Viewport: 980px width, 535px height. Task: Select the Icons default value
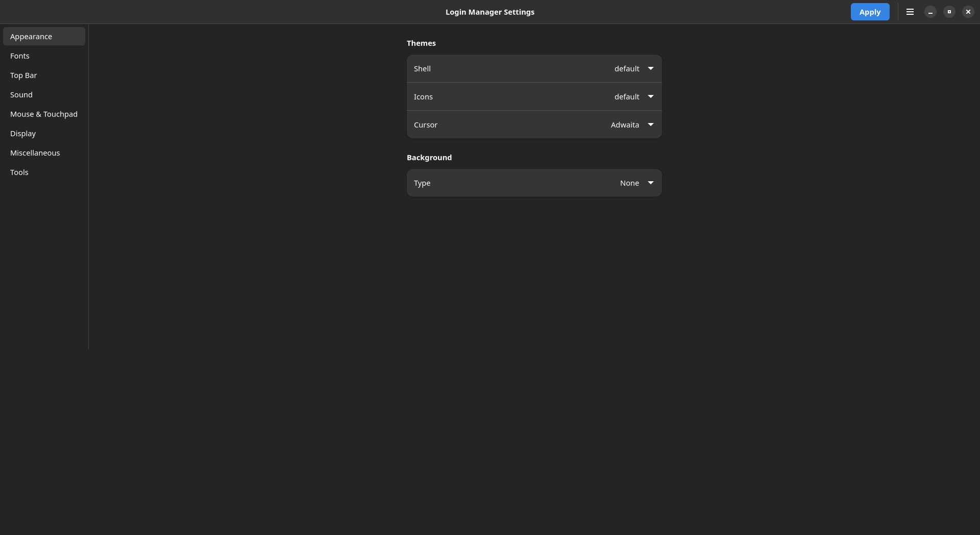pyautogui.click(x=627, y=96)
